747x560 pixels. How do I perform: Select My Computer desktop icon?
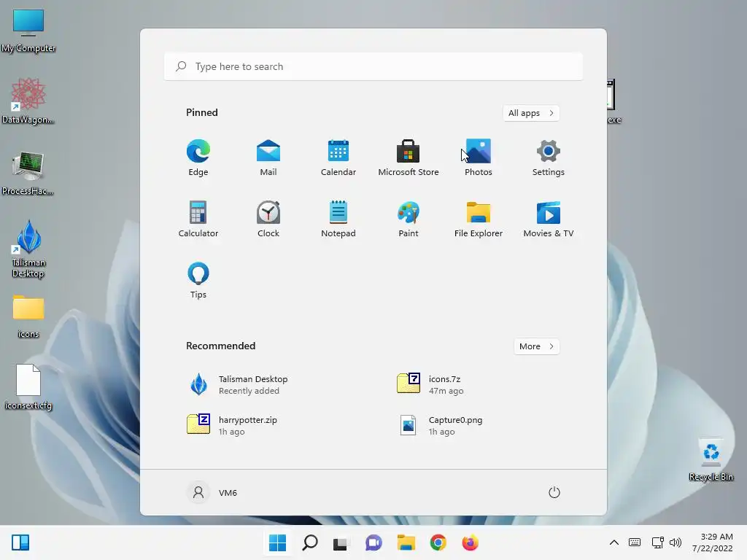point(28,31)
